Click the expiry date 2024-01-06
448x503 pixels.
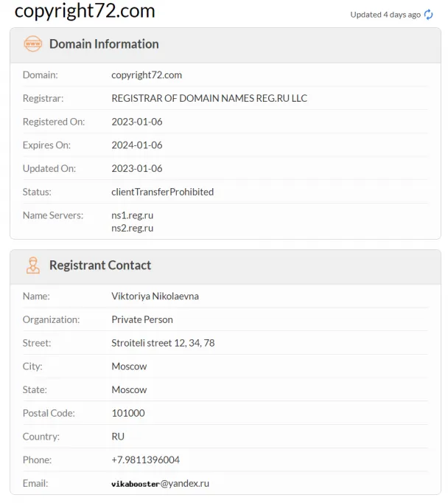pos(137,145)
